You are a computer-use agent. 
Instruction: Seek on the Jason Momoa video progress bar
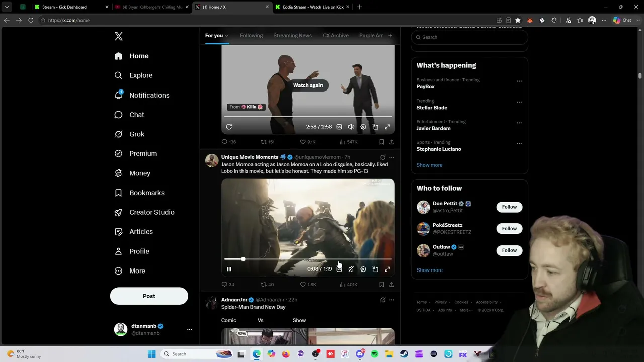(x=308, y=259)
